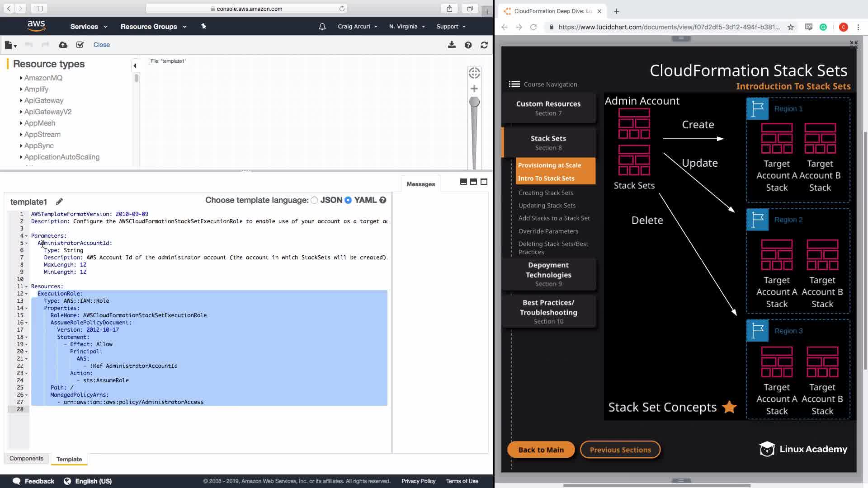Click the validate template checkmark icon
The image size is (868, 488).
(80, 45)
